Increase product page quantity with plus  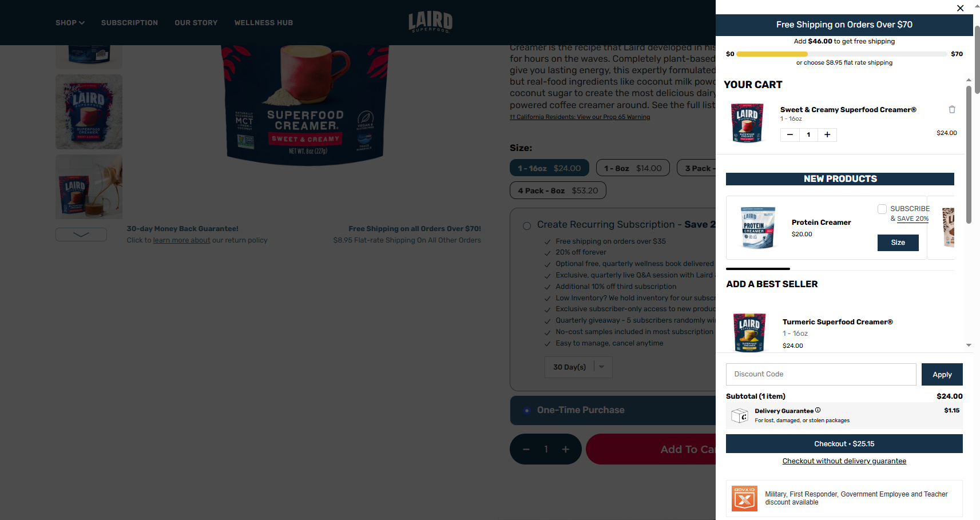[566, 450]
